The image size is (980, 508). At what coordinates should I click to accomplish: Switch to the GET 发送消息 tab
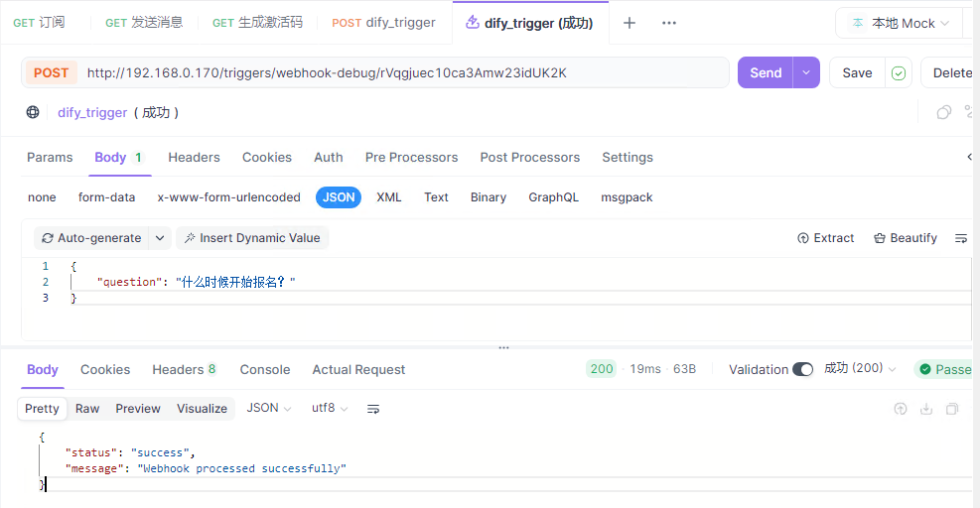coord(144,23)
